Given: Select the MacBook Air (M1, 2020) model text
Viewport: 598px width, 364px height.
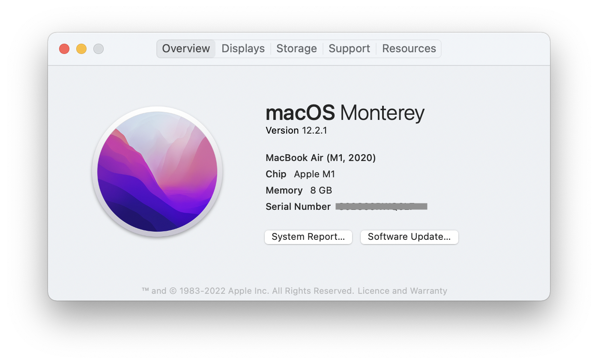Looking at the screenshot, I should [x=320, y=158].
